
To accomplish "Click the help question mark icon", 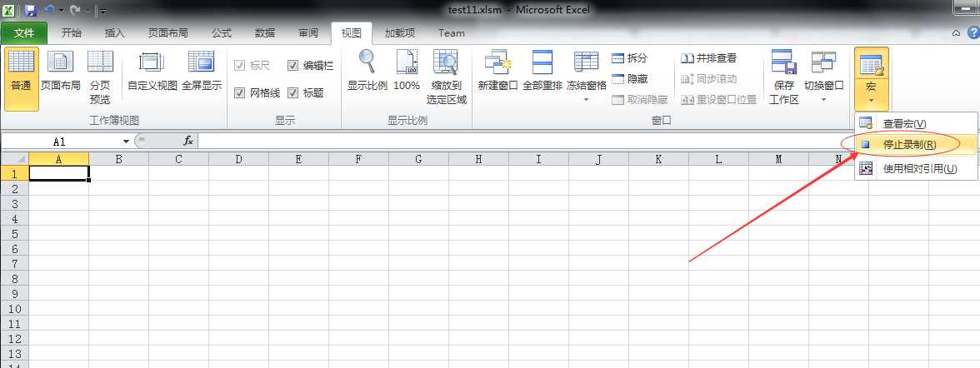I will click(973, 34).
